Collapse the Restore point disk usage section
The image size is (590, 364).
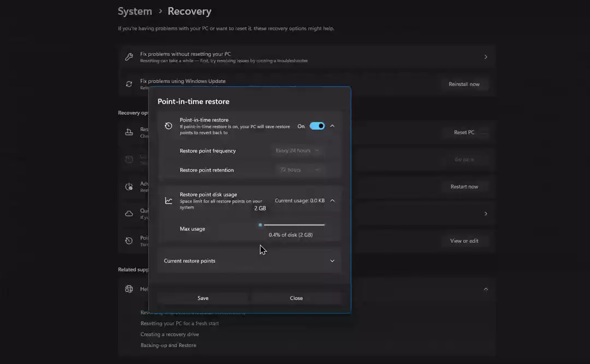(x=332, y=200)
